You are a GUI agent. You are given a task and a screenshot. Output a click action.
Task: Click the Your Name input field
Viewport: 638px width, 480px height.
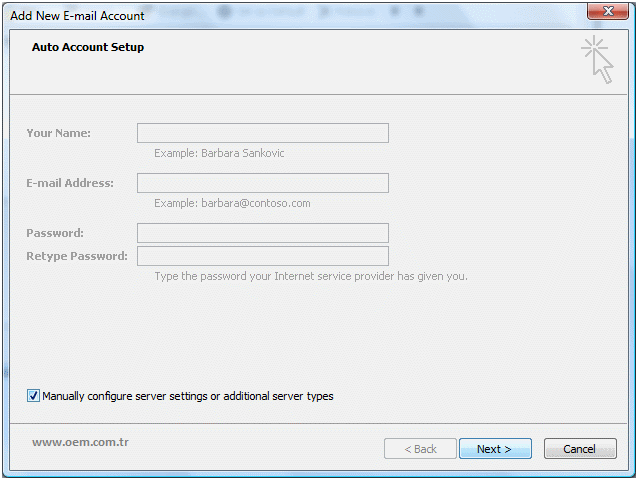[x=263, y=133]
